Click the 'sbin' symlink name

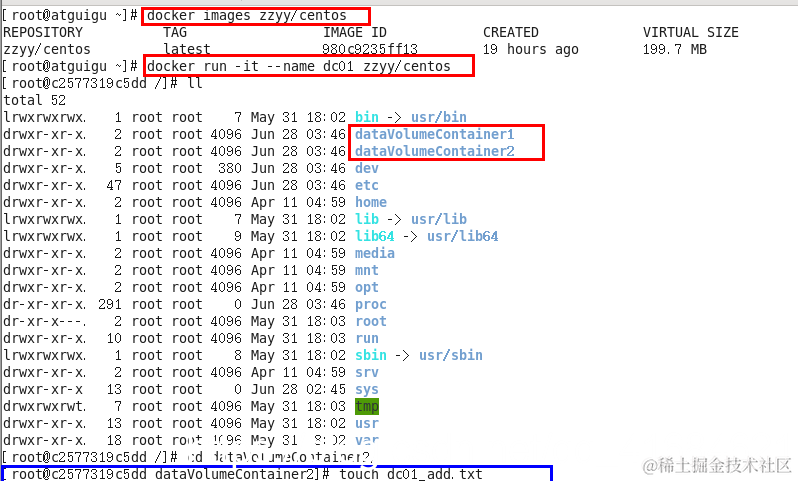370,355
